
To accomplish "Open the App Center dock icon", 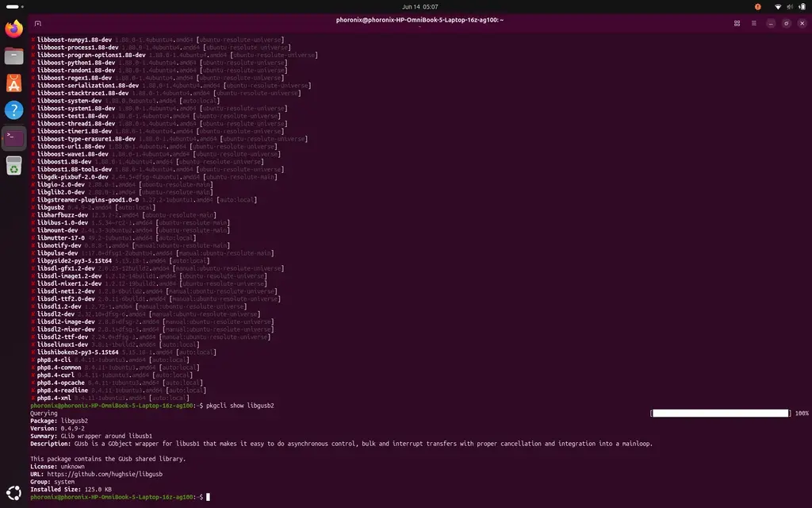I will [x=14, y=83].
